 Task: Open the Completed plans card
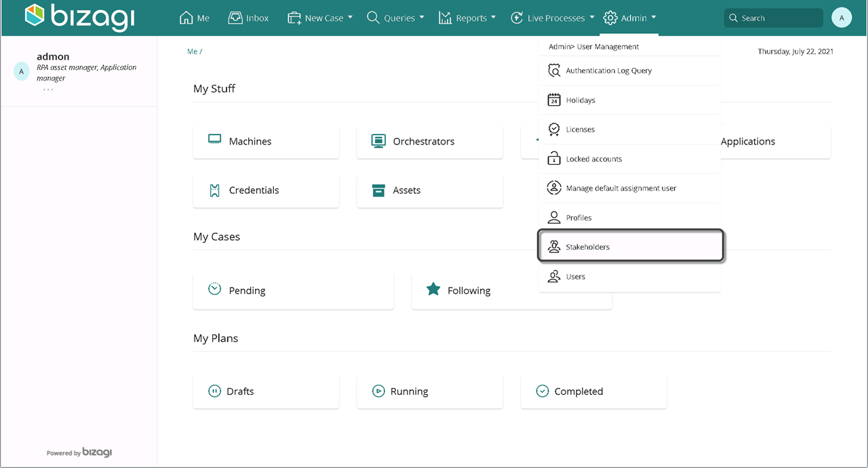point(594,391)
